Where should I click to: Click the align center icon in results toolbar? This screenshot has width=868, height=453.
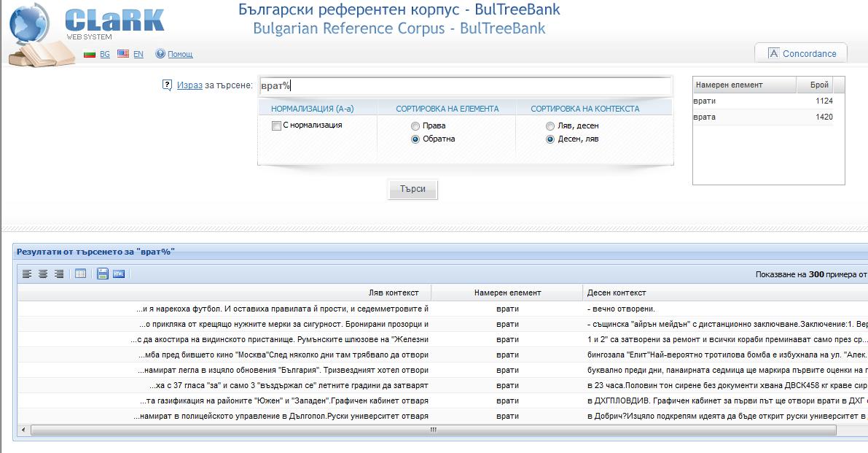42,274
